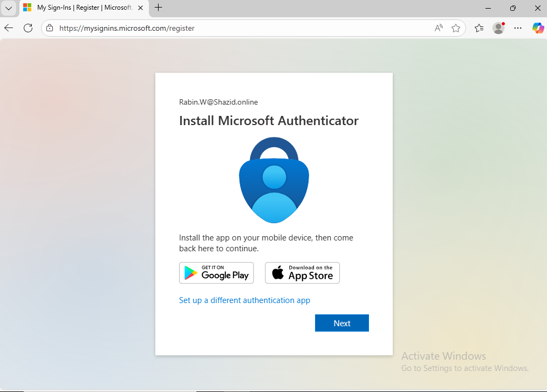Viewport: 547px width, 392px height.
Task: Add this page to favorites star
Action: point(456,28)
